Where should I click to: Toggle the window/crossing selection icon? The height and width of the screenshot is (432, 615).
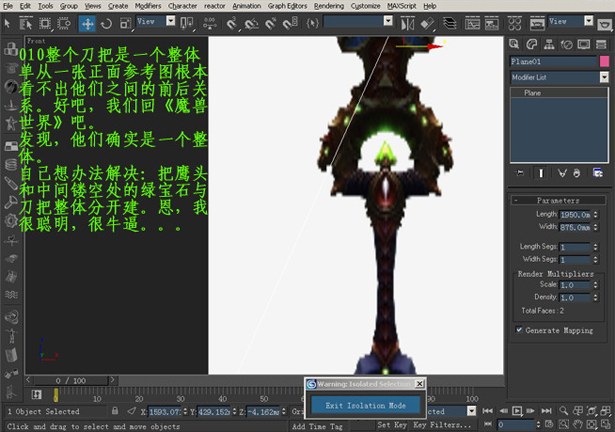pyautogui.click(x=64, y=24)
